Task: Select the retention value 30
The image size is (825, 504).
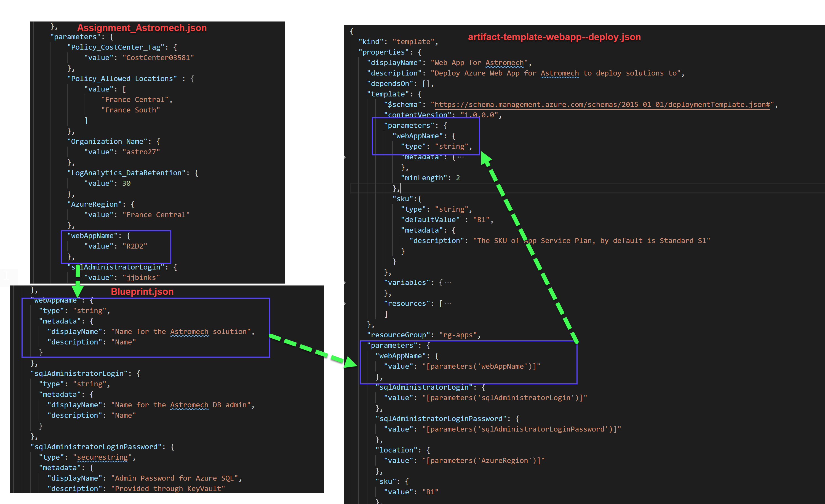Action: (x=126, y=183)
